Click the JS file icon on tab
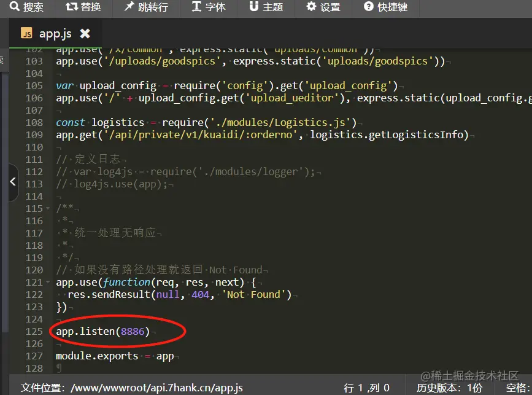Viewport: 532px width, 395px height. [26, 33]
